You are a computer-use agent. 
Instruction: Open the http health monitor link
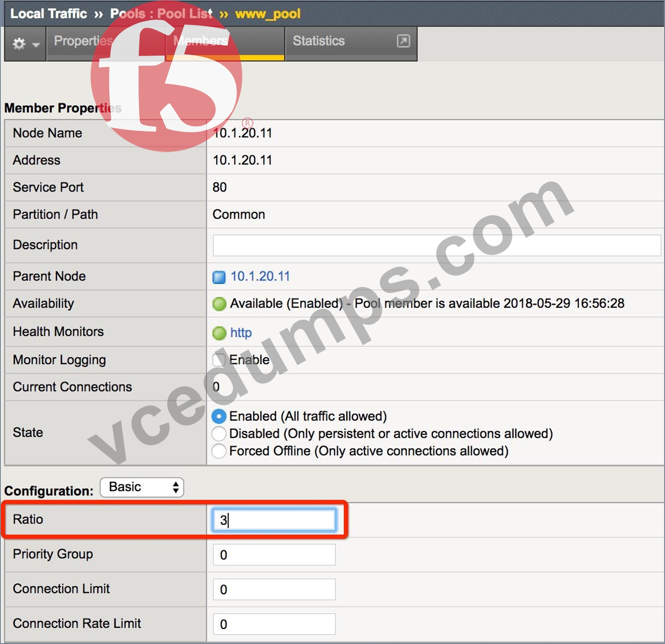pos(241,333)
